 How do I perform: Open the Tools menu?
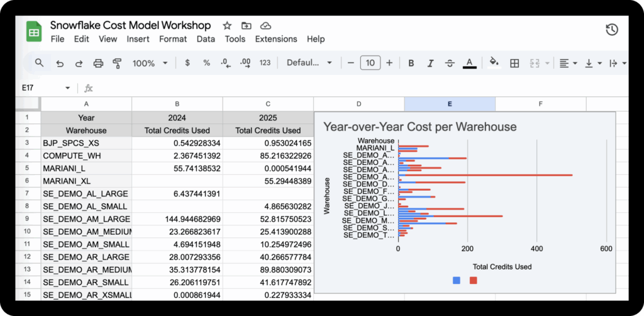[235, 39]
